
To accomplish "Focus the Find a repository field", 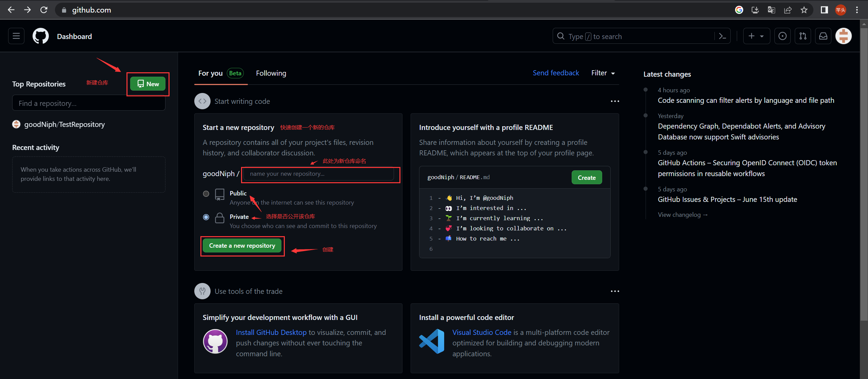I will [x=89, y=103].
